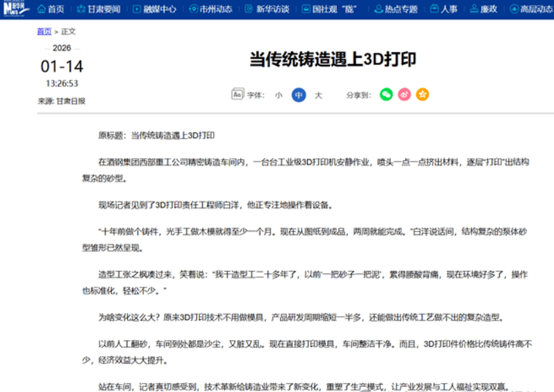Share article to Weibo
Screen dimensions: 554x392
pyautogui.click(x=404, y=95)
